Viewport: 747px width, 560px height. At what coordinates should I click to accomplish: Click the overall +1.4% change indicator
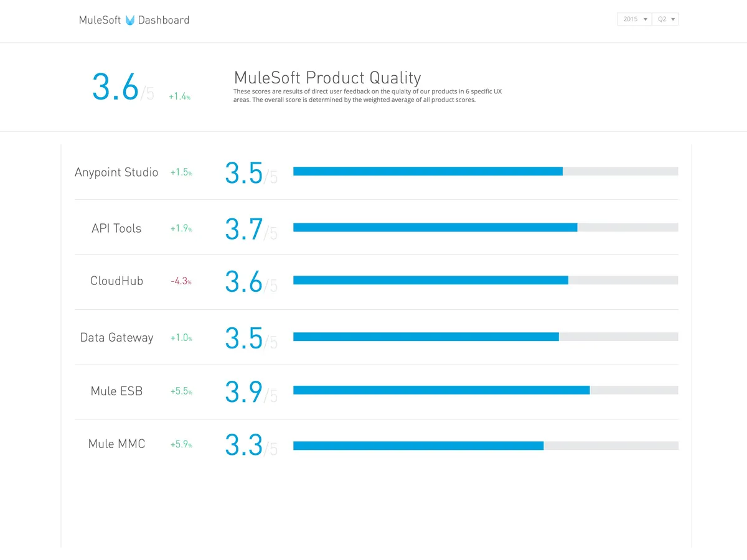point(179,96)
